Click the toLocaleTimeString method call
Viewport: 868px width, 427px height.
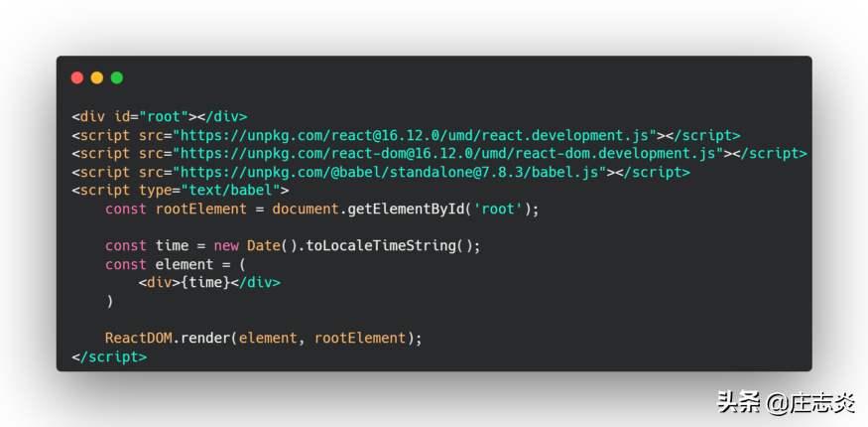point(381,246)
